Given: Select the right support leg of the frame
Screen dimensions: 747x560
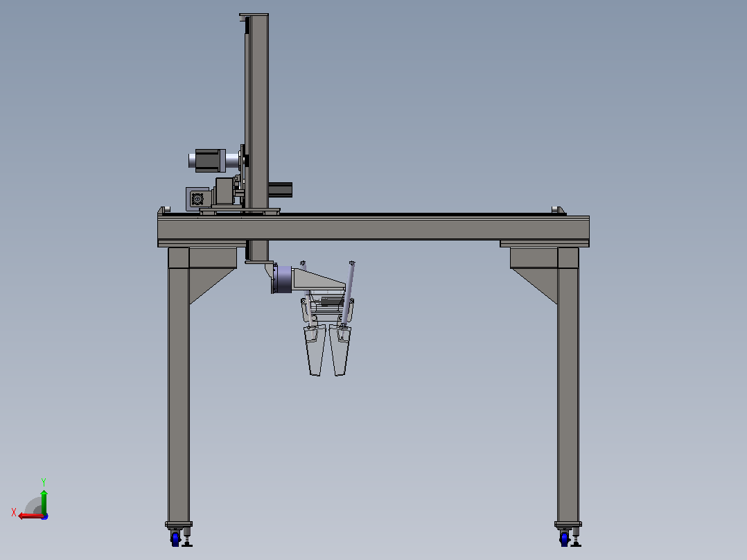Looking at the screenshot, I should click(568, 385).
